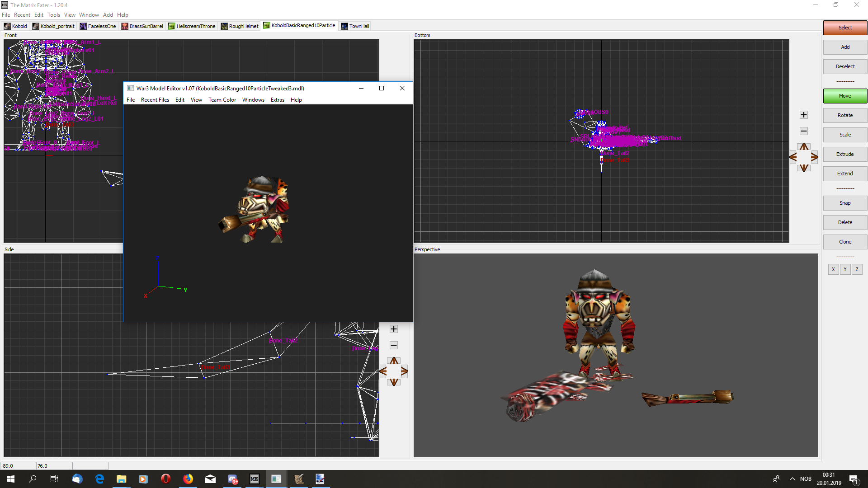
Task: Activate the Scale tool
Action: click(845, 135)
